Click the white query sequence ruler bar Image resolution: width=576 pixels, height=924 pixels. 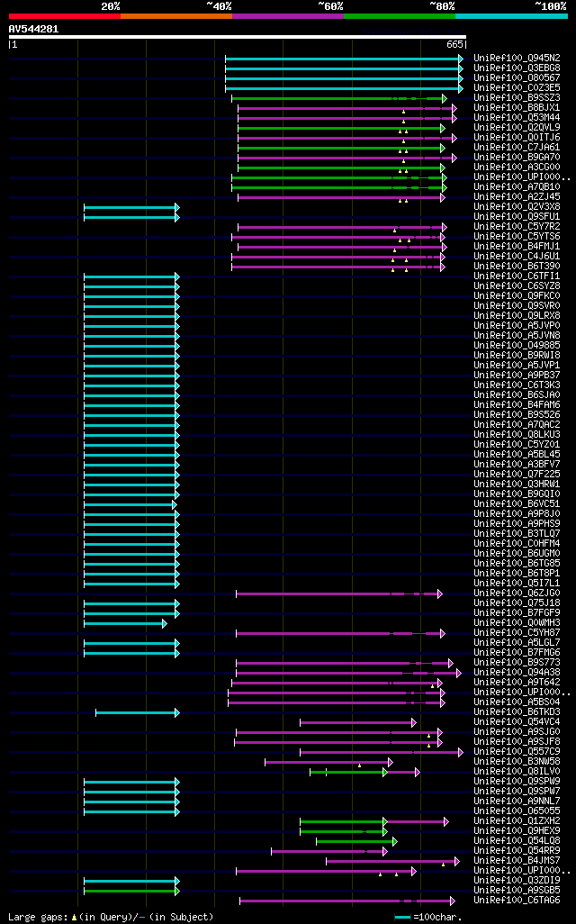(x=238, y=37)
